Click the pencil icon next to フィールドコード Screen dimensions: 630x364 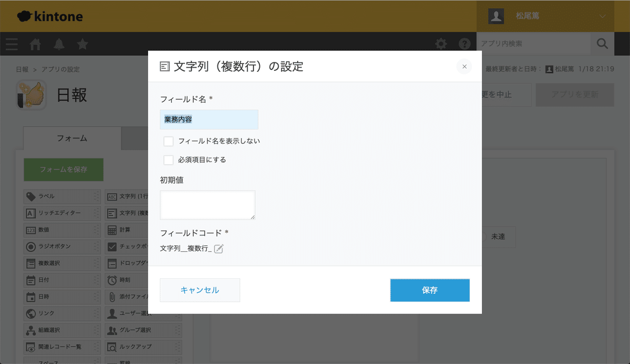click(x=219, y=249)
